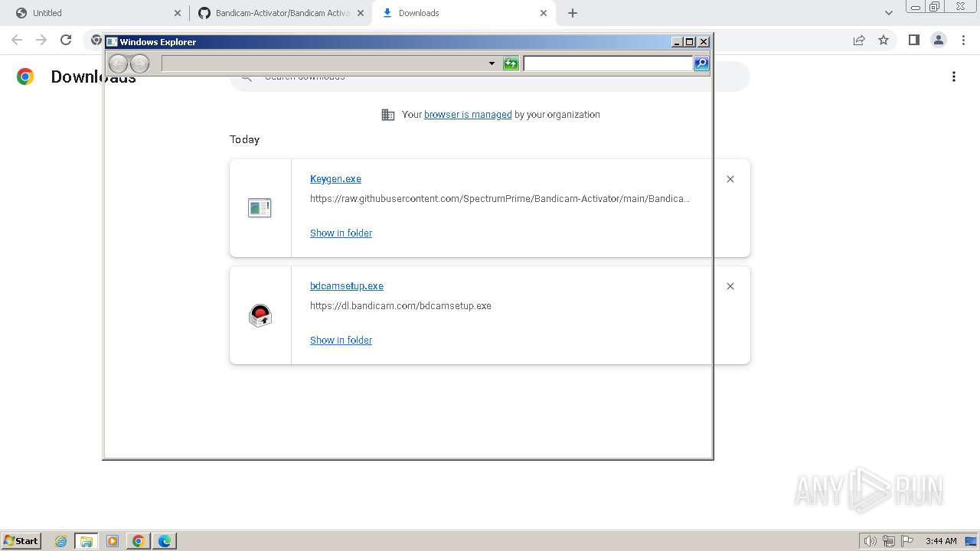Screen dimensions: 980x551
Task: Bookmark this page with the star icon
Action: pyautogui.click(x=884, y=40)
